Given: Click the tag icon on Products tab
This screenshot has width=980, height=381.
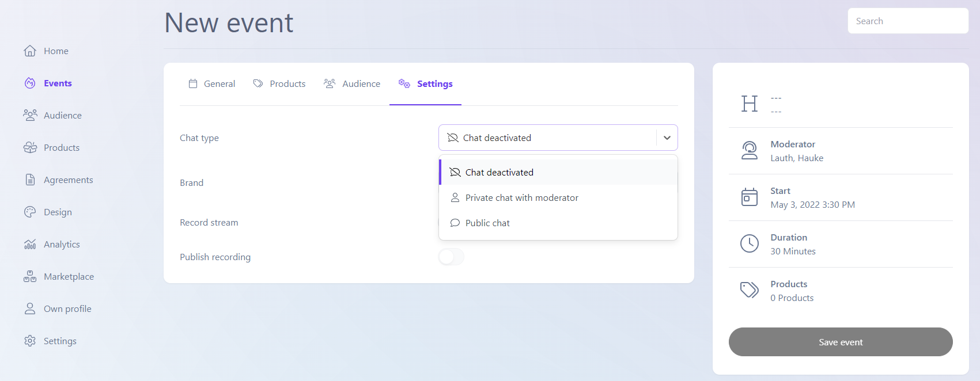Looking at the screenshot, I should (x=258, y=83).
